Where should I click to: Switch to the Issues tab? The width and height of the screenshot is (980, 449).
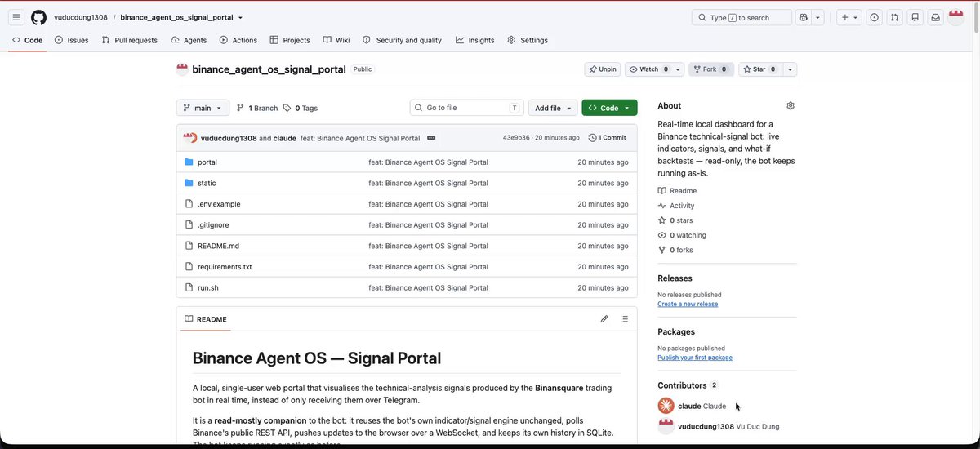71,40
